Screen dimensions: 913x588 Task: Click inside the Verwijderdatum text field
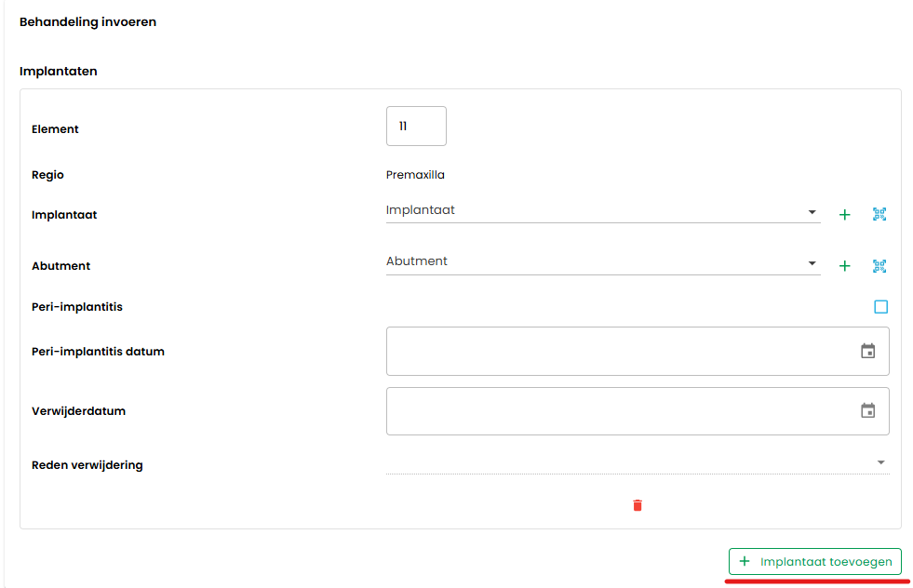[622, 411]
